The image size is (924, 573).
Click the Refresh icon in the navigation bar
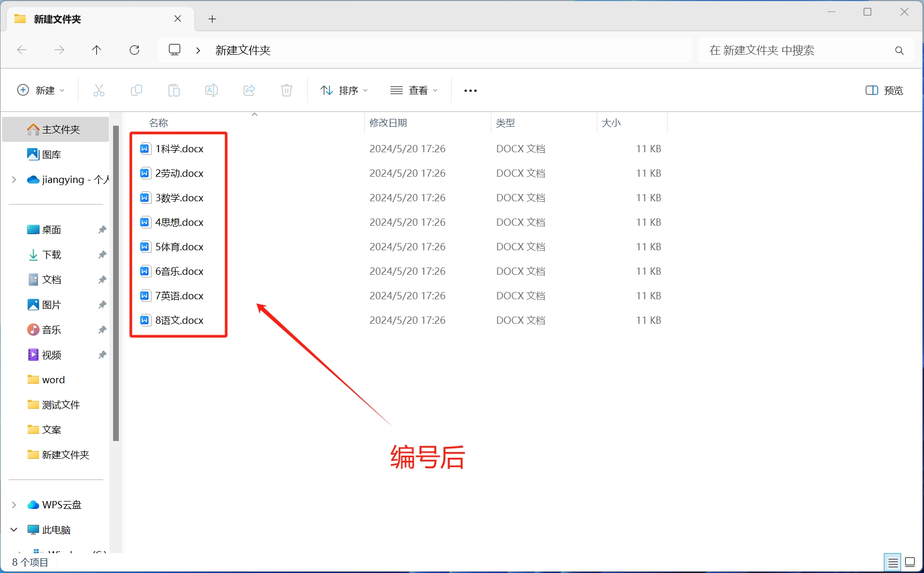[x=134, y=50]
